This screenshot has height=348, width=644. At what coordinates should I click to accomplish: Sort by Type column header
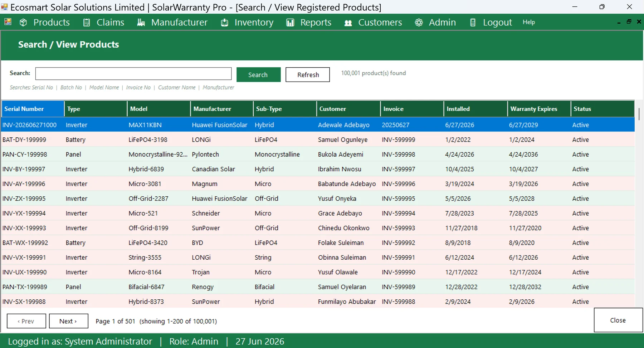pyautogui.click(x=96, y=109)
